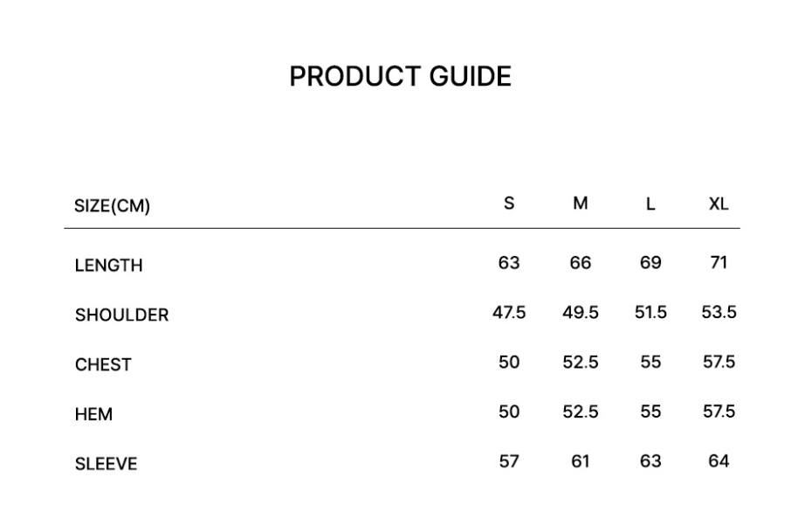Click the HEM row's 52.5 M value
The height and width of the screenshot is (505, 812).
(581, 412)
